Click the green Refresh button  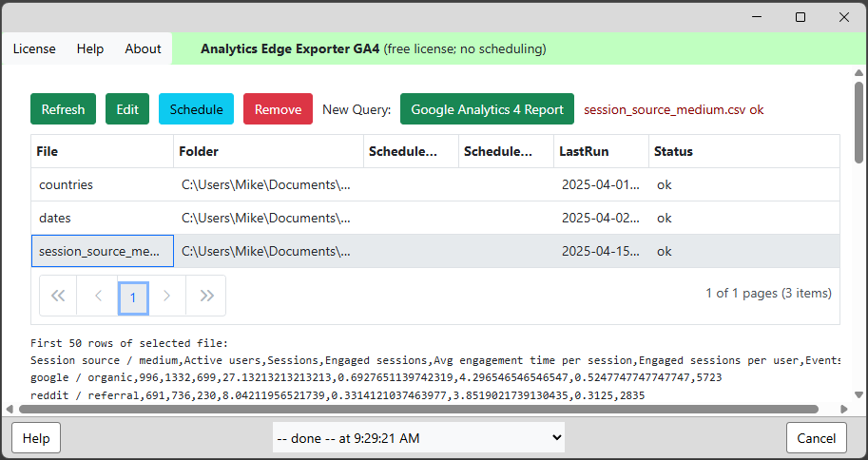(63, 109)
